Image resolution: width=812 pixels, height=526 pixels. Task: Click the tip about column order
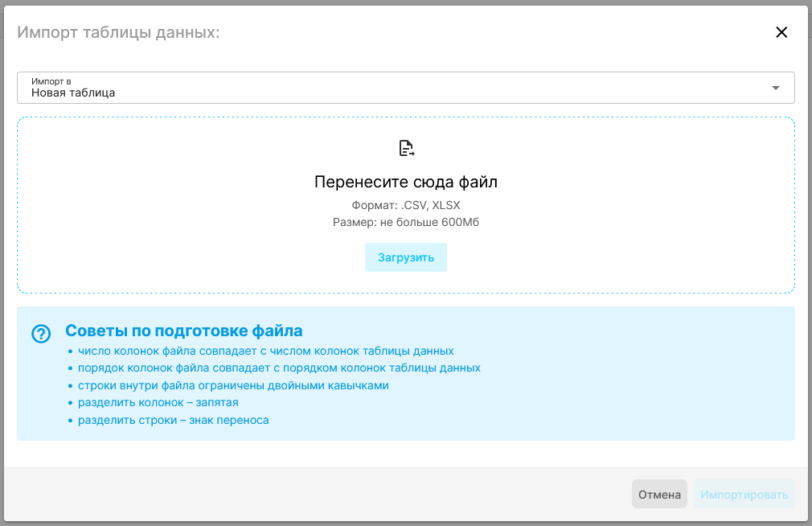[279, 368]
